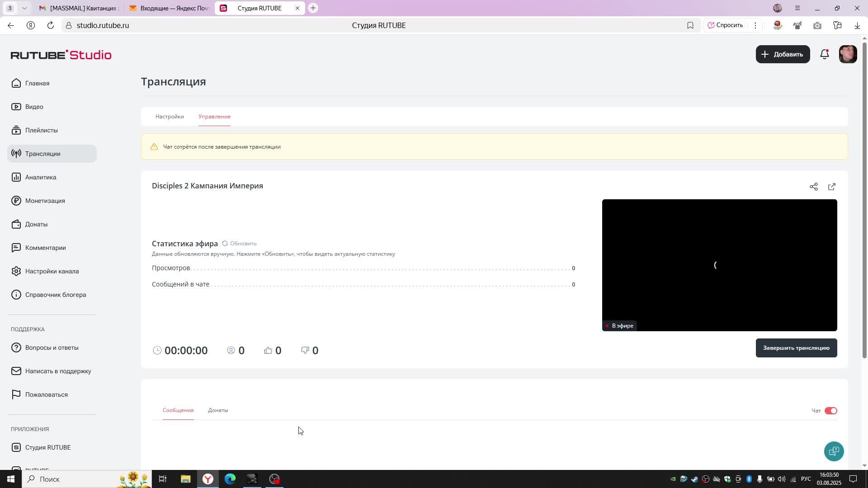This screenshot has height=488, width=868.
Task: Click the refresh icon beside Статистика эфира
Action: coord(225,244)
